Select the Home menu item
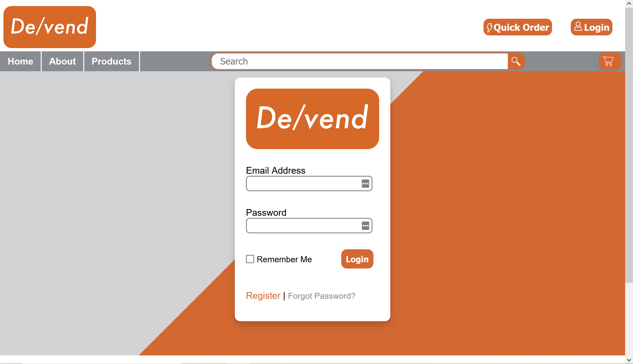The height and width of the screenshot is (364, 633). point(20,61)
